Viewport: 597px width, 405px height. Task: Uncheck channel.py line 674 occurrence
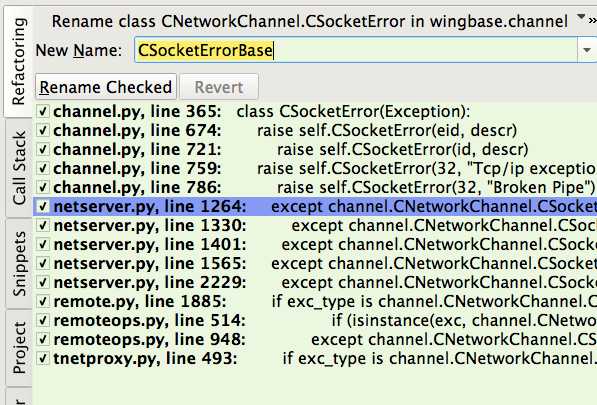point(43,131)
